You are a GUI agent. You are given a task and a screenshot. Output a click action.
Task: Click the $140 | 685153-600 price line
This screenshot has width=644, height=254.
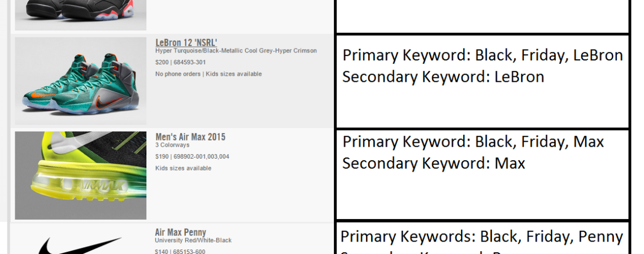(x=180, y=251)
